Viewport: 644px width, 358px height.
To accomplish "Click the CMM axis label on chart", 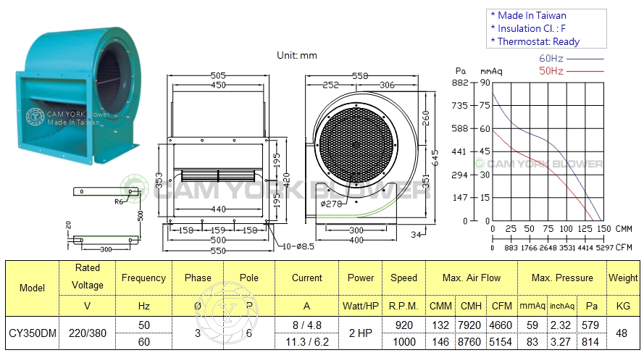I will pos(624,228).
